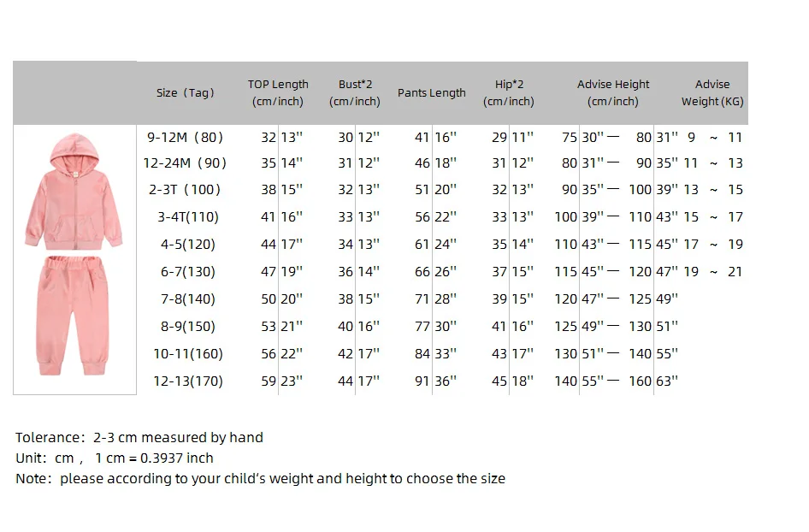Select the 3-4T(110) size label

pyautogui.click(x=186, y=216)
